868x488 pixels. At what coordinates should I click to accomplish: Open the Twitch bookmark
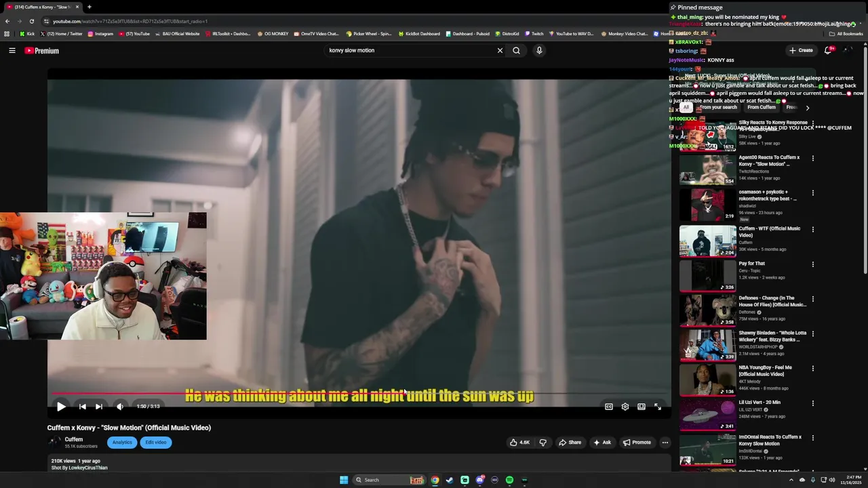(x=534, y=33)
